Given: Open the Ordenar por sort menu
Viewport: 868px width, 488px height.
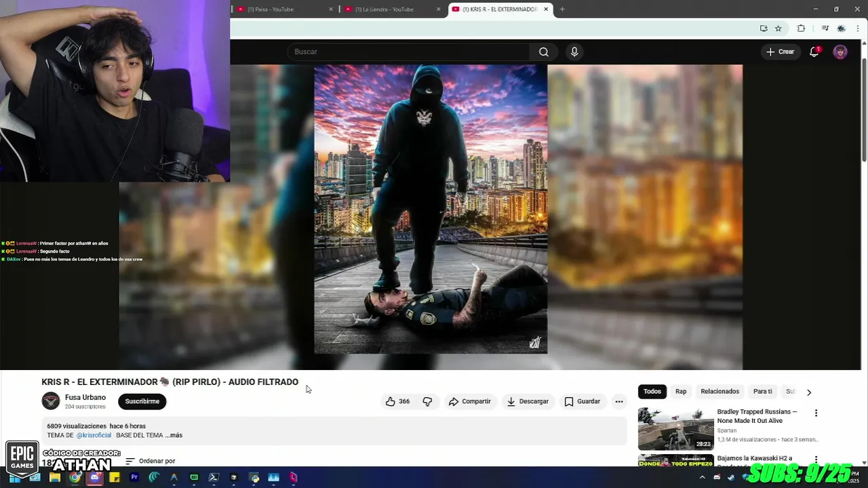Looking at the screenshot, I should [x=151, y=461].
